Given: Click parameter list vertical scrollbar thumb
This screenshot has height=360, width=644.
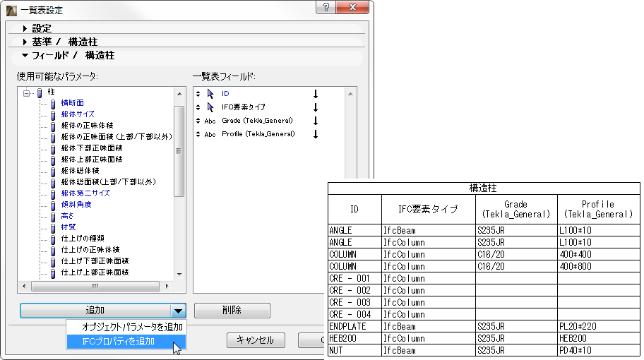Looking at the screenshot, I should pyautogui.click(x=179, y=151).
